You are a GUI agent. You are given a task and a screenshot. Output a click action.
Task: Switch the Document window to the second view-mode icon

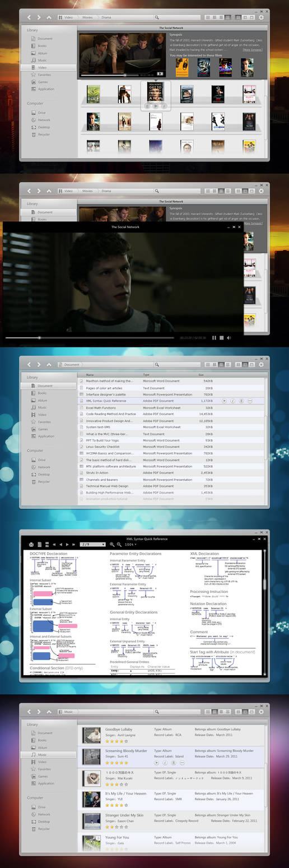click(x=215, y=365)
